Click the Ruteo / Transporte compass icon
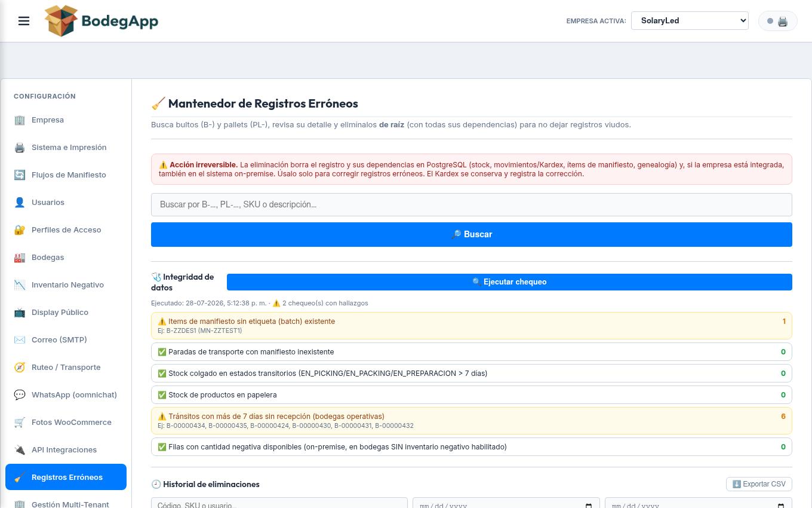 20,368
